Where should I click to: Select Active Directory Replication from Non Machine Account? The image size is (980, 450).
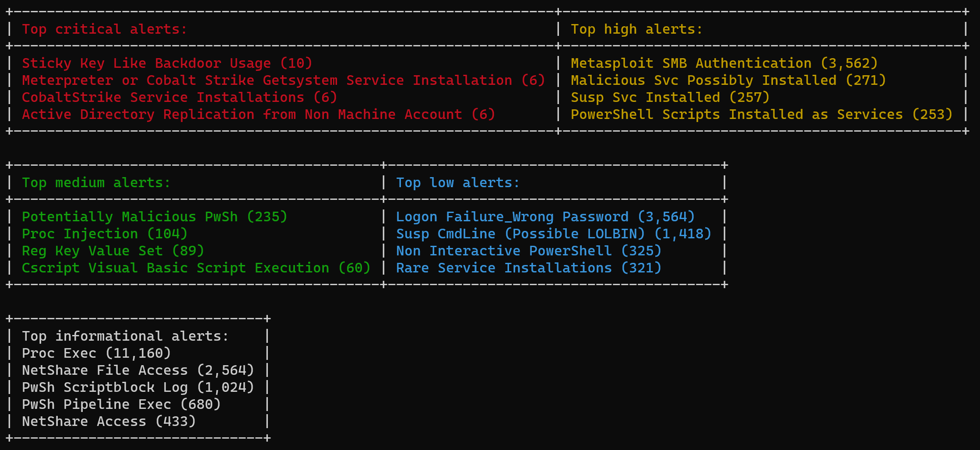coord(258,114)
